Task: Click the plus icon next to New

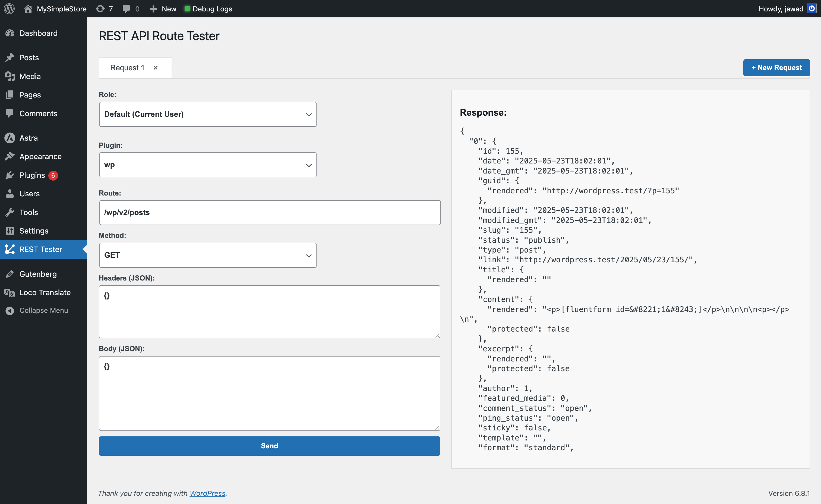Action: (153, 9)
